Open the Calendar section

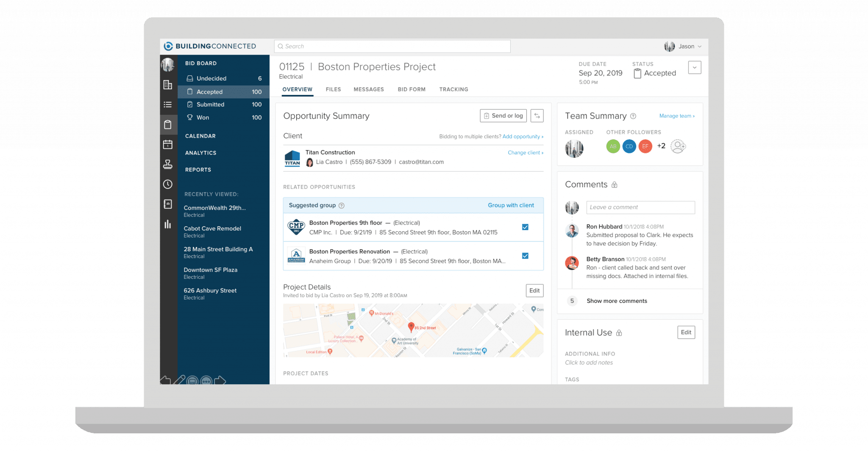coord(200,136)
